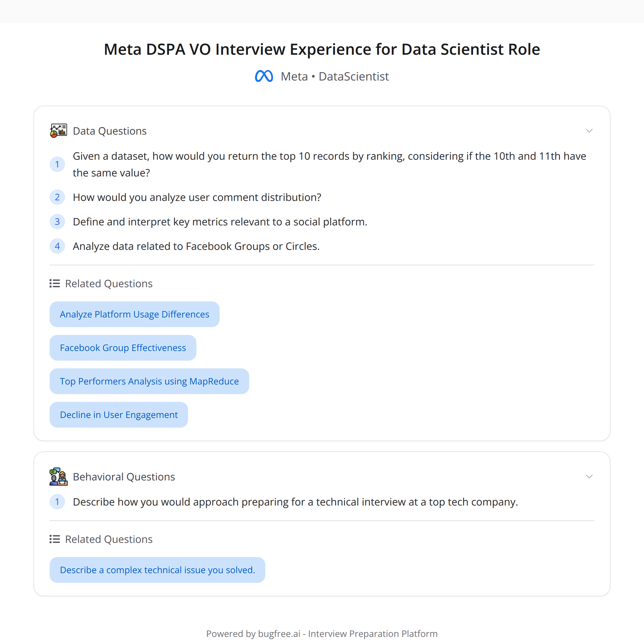
Task: Select Decline in User Engagement
Action: (x=119, y=415)
